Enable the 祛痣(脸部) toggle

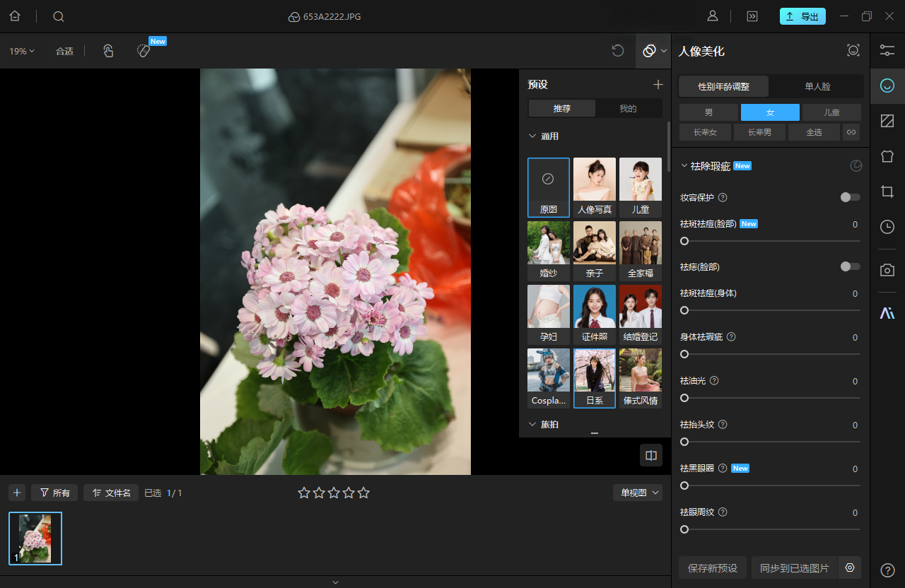pos(851,266)
